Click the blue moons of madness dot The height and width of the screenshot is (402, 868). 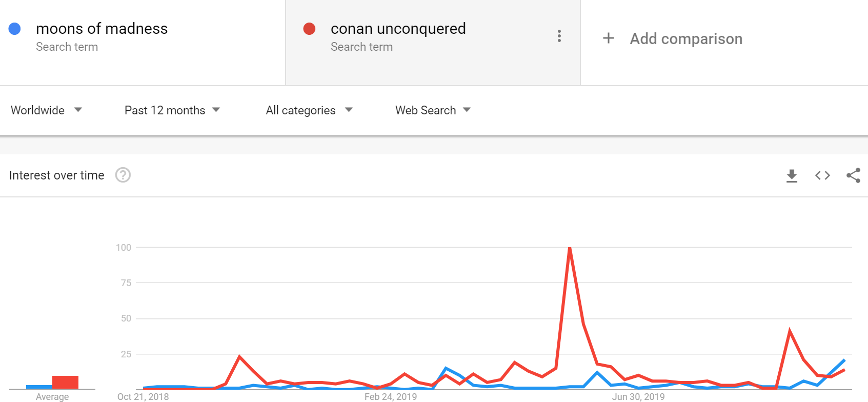(x=15, y=29)
